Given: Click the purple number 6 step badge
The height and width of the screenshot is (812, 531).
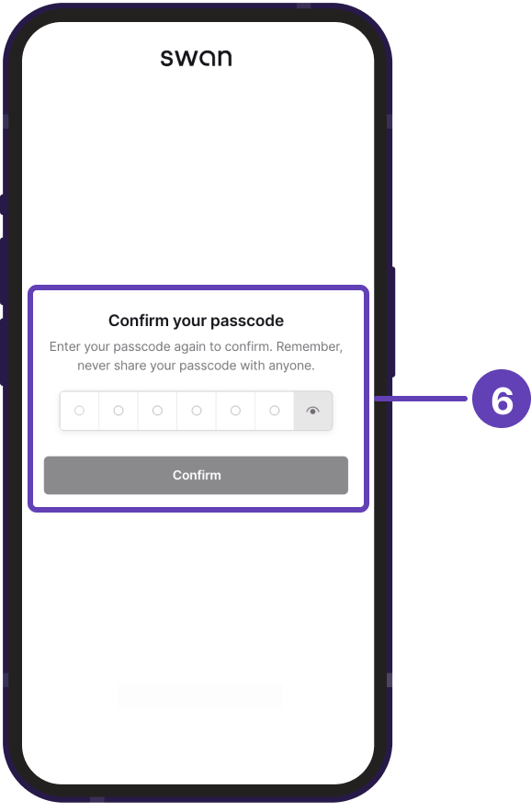Looking at the screenshot, I should coord(502,399).
